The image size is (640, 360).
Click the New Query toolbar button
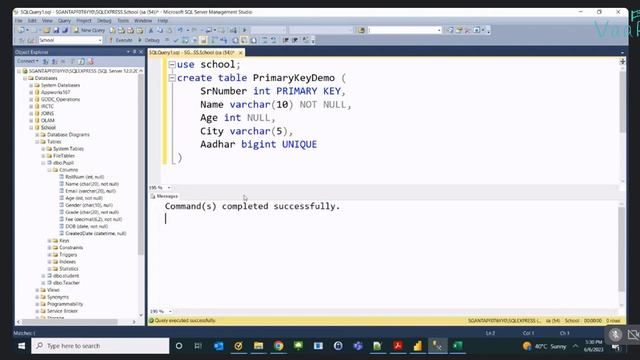(x=89, y=30)
